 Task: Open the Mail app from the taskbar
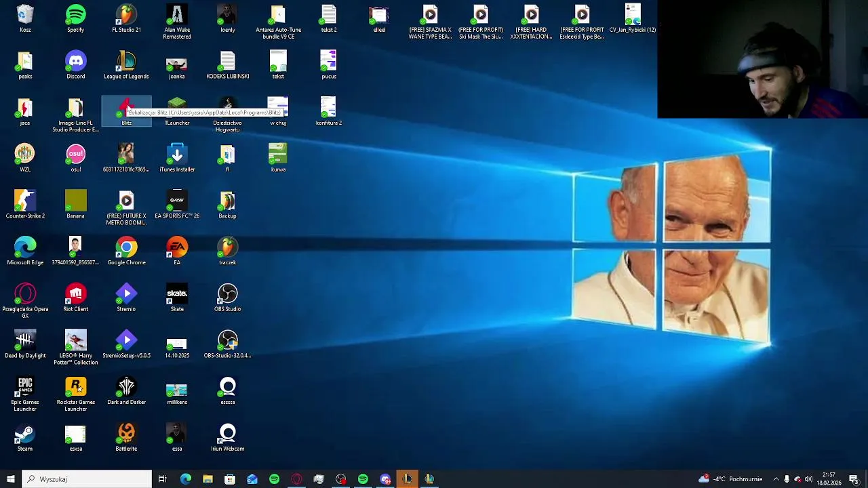point(252,479)
